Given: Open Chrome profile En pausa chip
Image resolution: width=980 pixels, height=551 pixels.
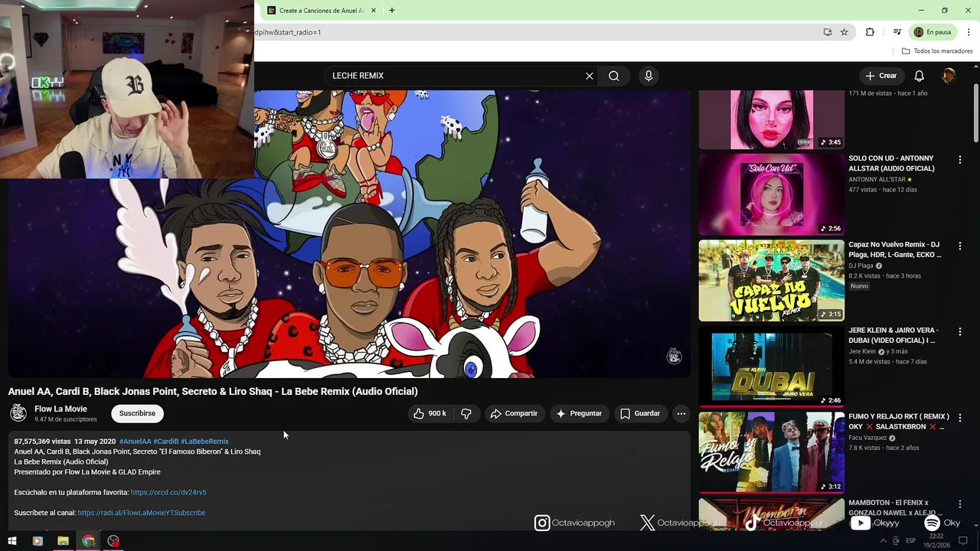Looking at the screenshot, I should click(x=933, y=32).
